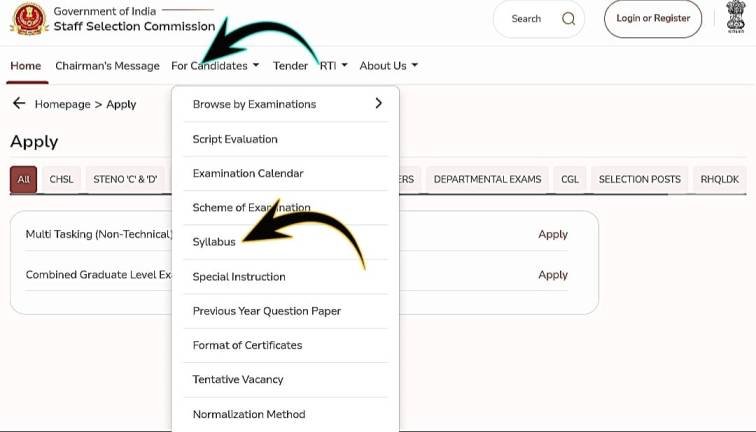This screenshot has width=756, height=432.
Task: Switch to SELECTION POSTS tab
Action: [639, 179]
